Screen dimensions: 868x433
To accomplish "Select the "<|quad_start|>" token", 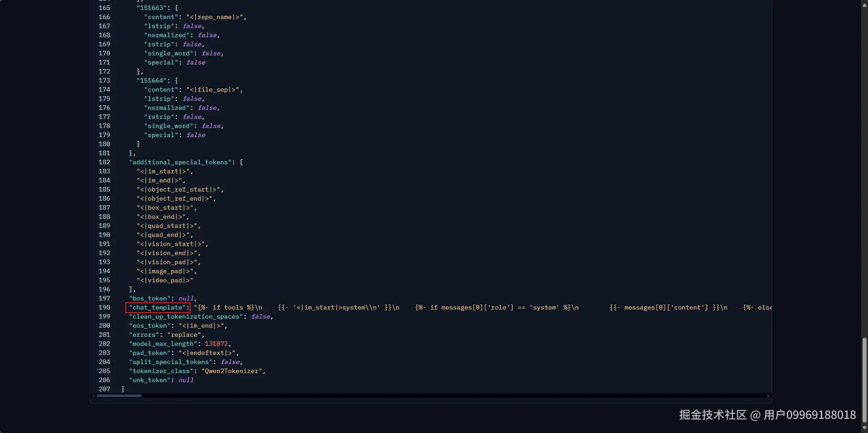I will click(167, 226).
